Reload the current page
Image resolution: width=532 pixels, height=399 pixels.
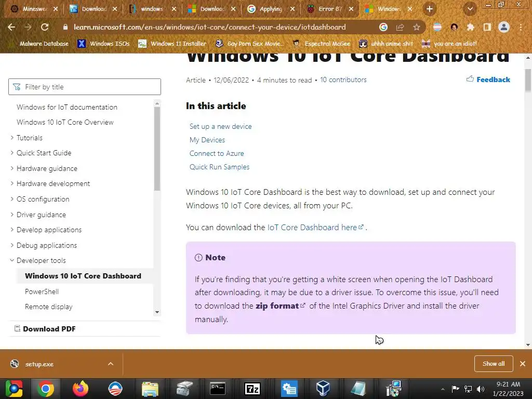coord(45,27)
